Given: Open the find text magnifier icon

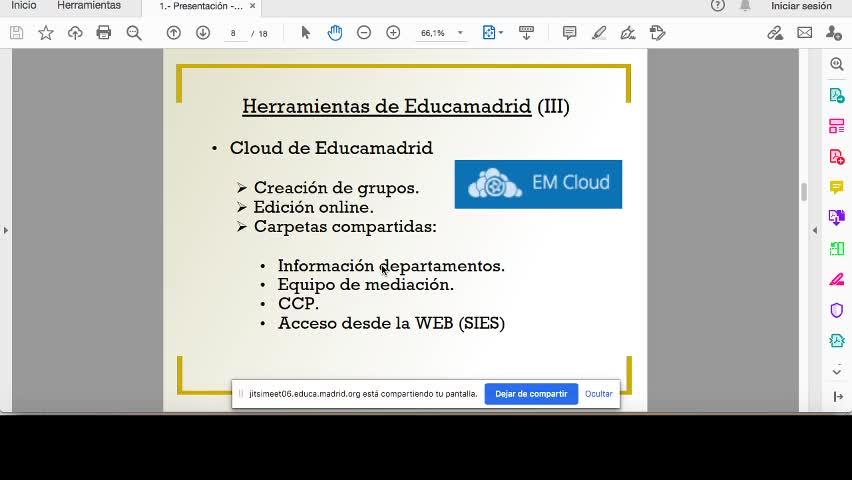Looking at the screenshot, I should click(x=134, y=33).
